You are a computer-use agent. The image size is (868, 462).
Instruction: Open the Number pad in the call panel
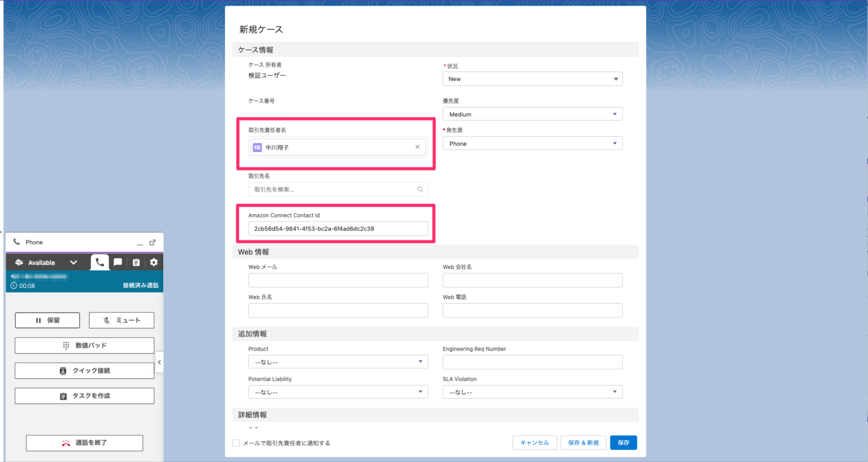click(x=84, y=345)
